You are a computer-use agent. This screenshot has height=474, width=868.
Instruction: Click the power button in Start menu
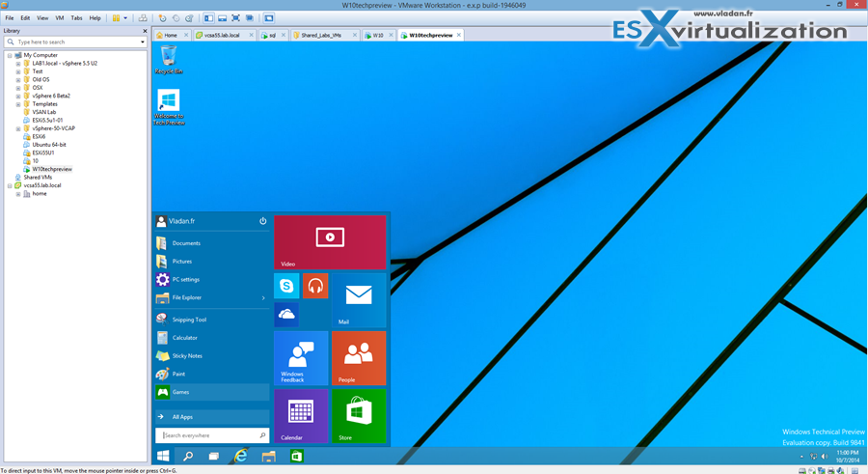263,221
